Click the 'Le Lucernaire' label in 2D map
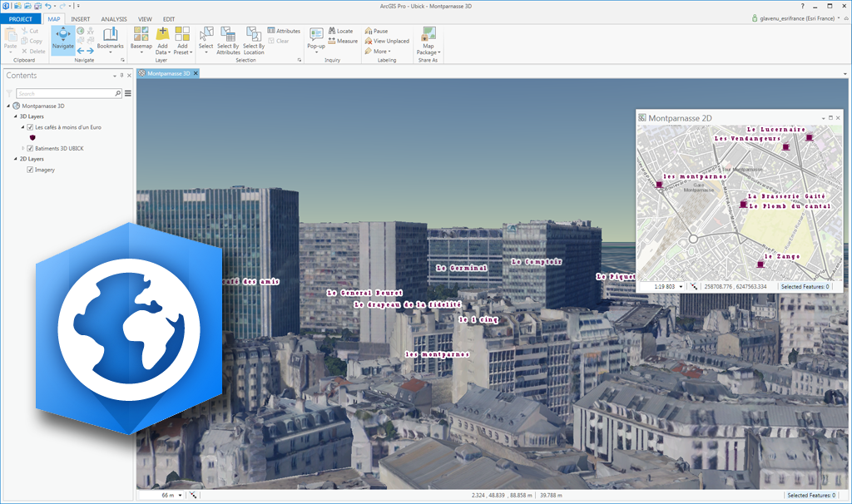Image resolution: width=852 pixels, height=504 pixels. (776, 129)
